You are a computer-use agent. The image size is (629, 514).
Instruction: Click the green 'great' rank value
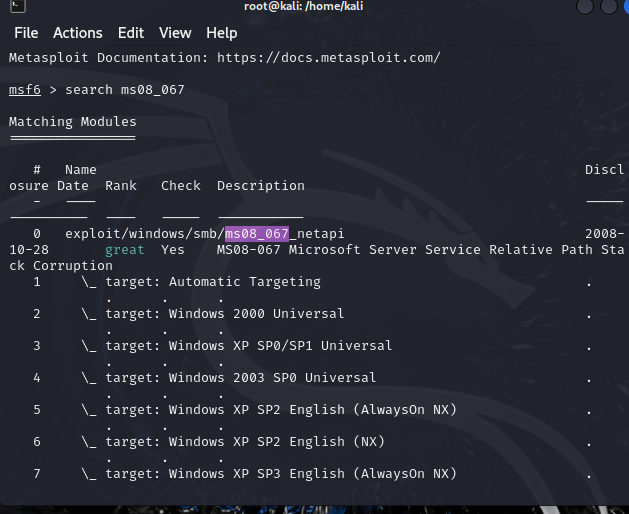pos(125,250)
